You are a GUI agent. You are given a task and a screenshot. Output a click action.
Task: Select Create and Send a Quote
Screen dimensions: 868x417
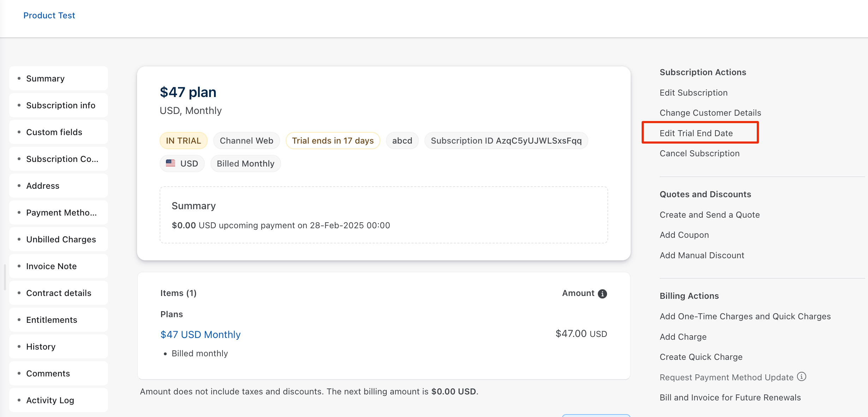709,214
